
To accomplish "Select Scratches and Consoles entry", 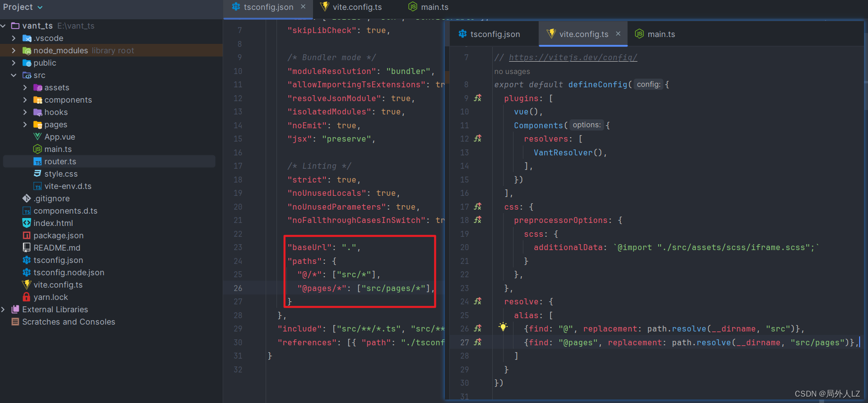I will tap(69, 322).
